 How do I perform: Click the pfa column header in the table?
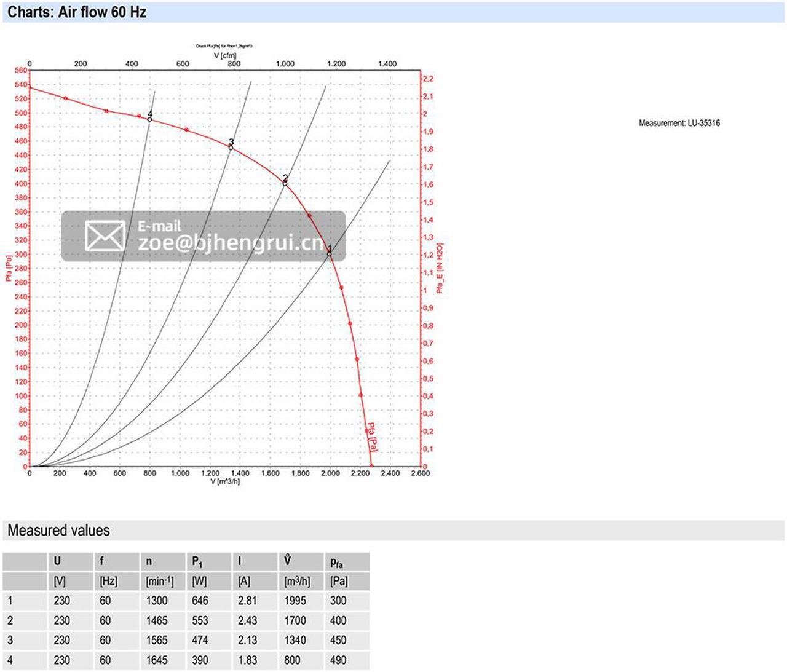click(336, 561)
